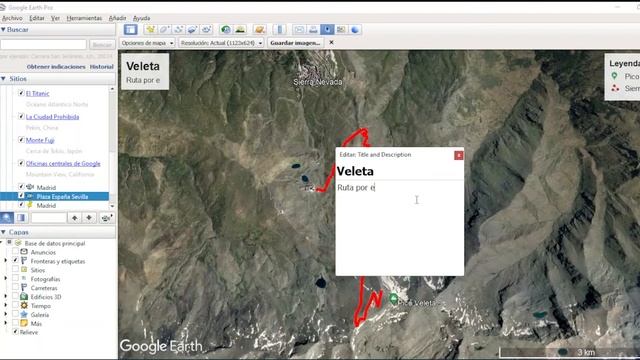
Task: Open the Archivo menu
Action: [12, 18]
